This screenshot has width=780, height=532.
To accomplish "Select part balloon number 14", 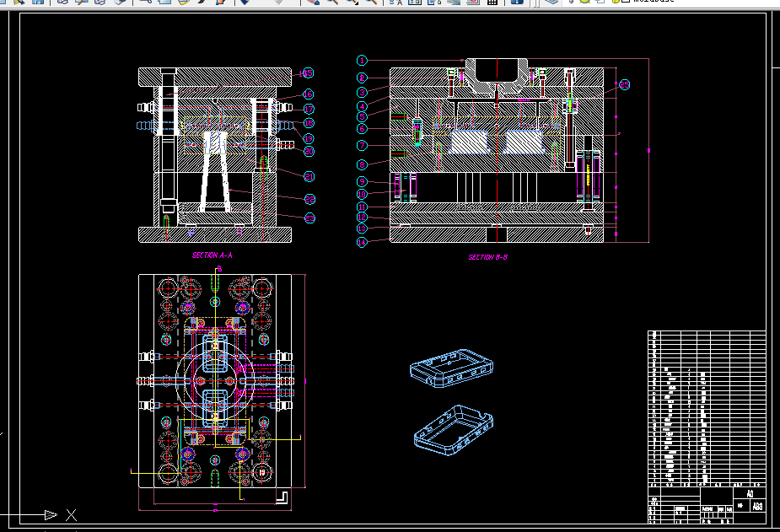I will point(362,242).
